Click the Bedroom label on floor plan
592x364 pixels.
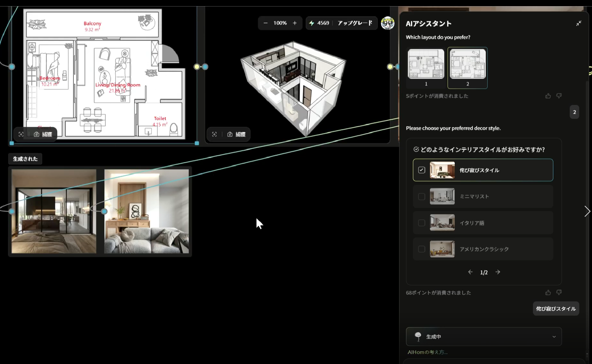coord(50,78)
